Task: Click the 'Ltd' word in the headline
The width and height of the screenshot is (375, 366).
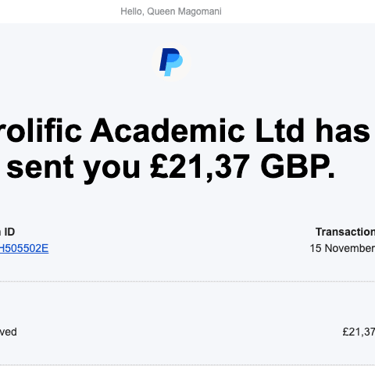Action: [x=280, y=131]
